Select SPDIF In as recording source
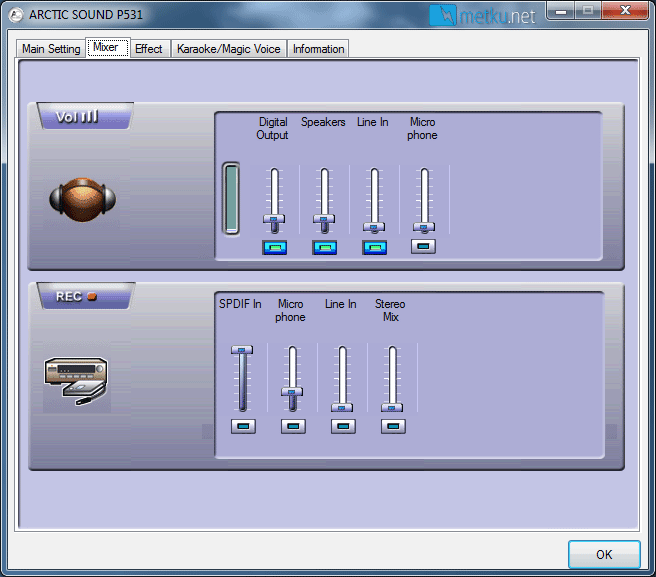Viewport: 656px width, 577px height. pos(243,426)
